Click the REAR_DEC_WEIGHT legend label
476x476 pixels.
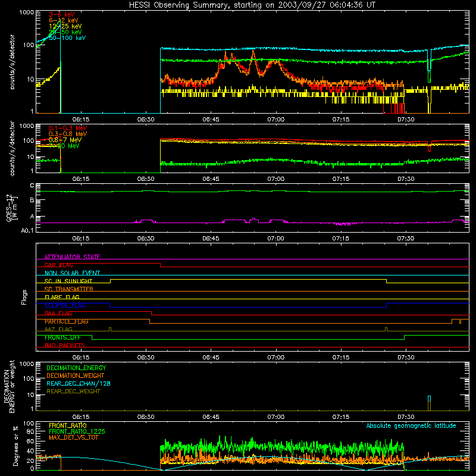[x=73, y=392]
